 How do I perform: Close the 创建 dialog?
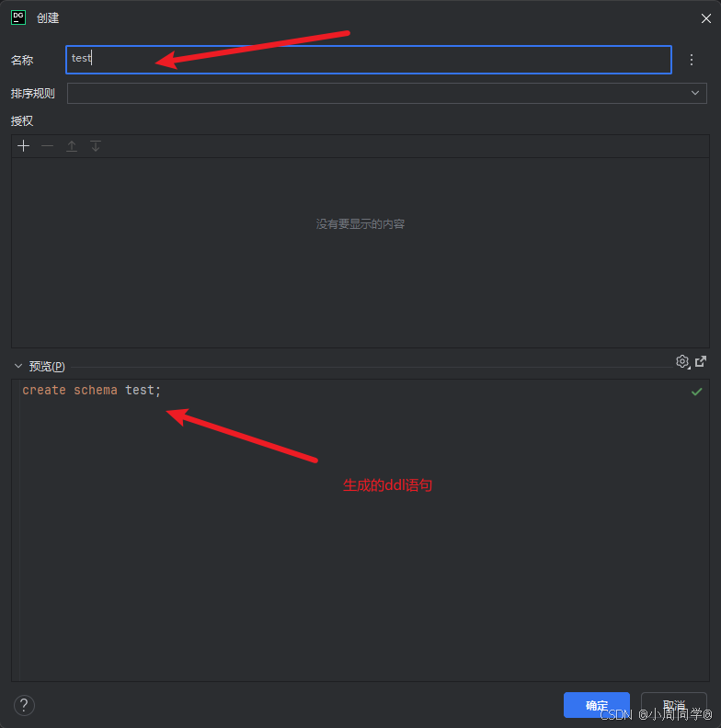[x=705, y=18]
